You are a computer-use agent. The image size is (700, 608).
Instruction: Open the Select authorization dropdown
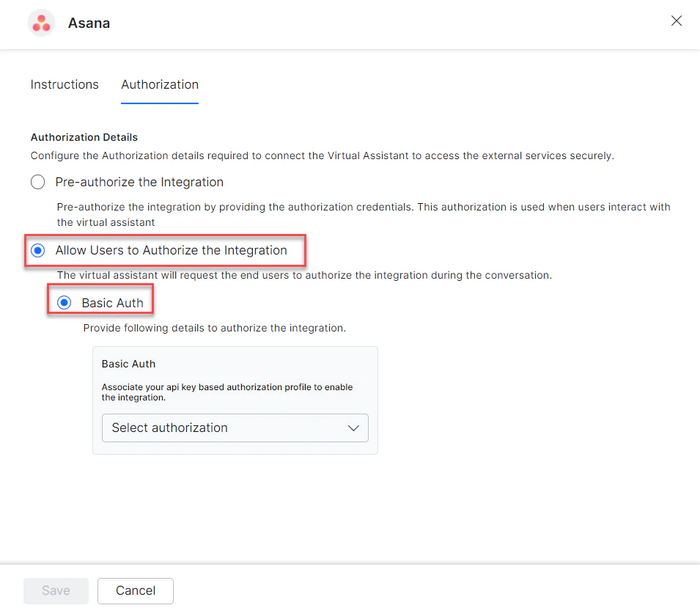[235, 428]
